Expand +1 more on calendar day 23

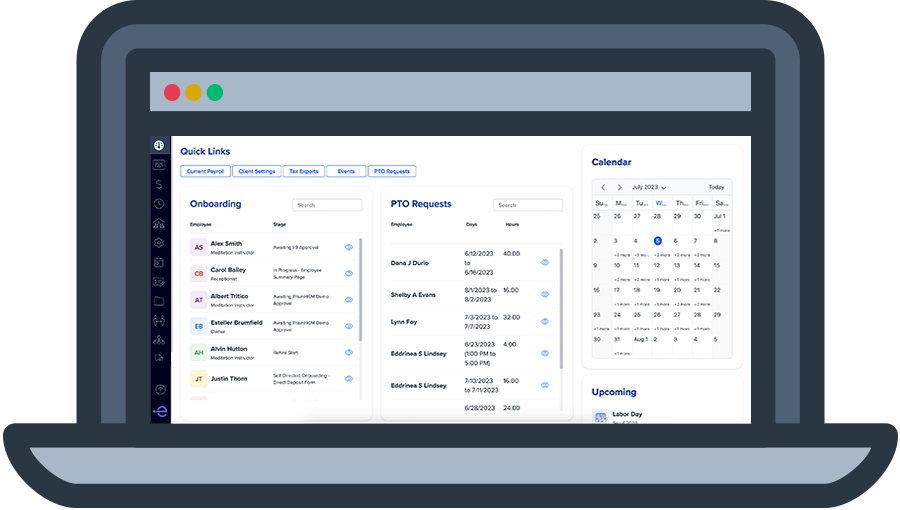pos(602,329)
